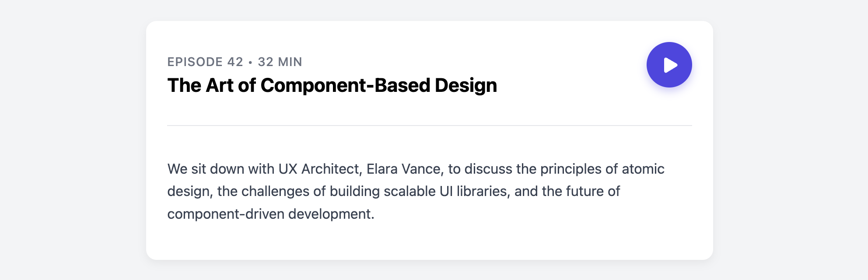Select the "EPISODE 42" label
The image size is (868, 280).
click(205, 62)
